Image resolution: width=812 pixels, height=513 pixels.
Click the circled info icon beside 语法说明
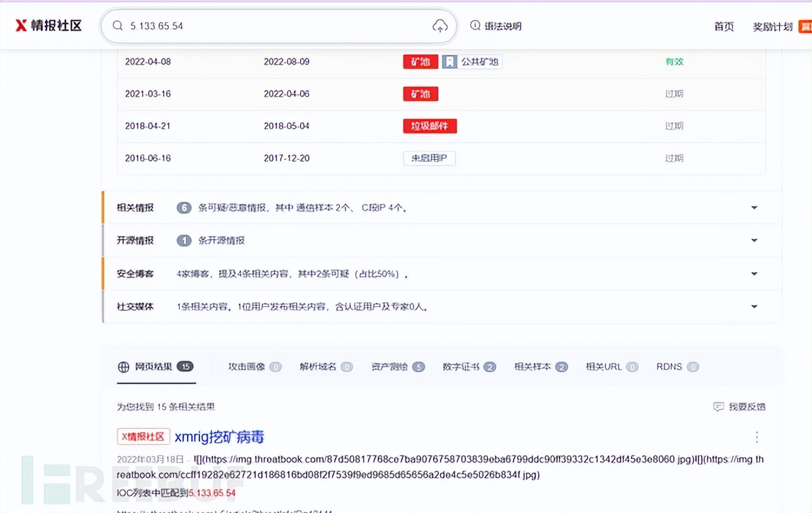(x=474, y=25)
